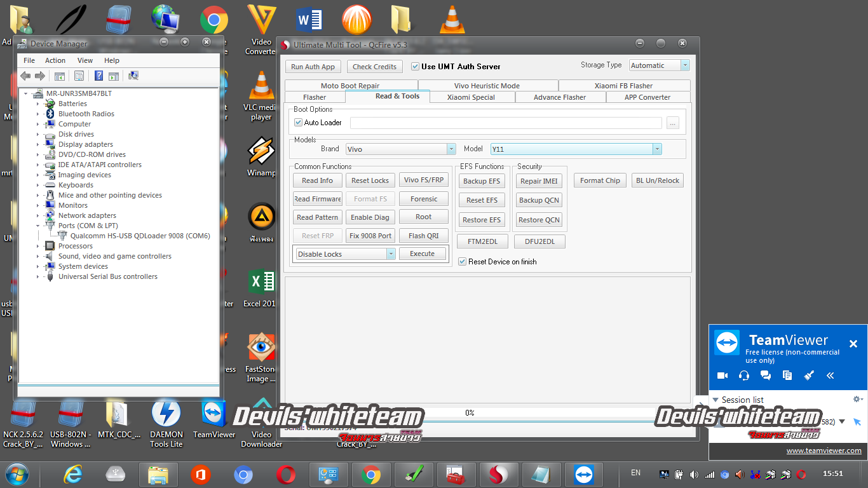Screen dimensions: 868x488
Task: Click the FTM2EDL button
Action: [x=483, y=241]
